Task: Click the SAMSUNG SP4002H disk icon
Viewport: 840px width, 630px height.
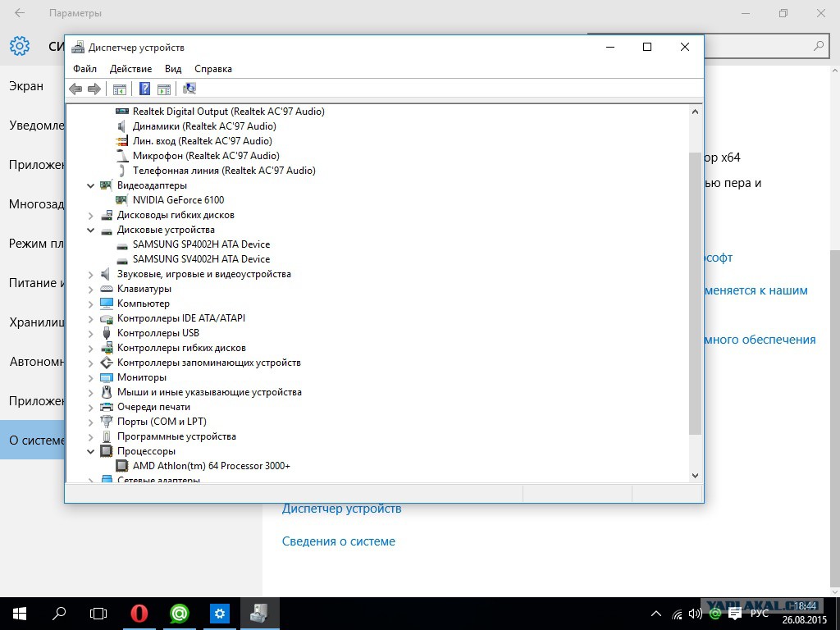Action: point(122,244)
